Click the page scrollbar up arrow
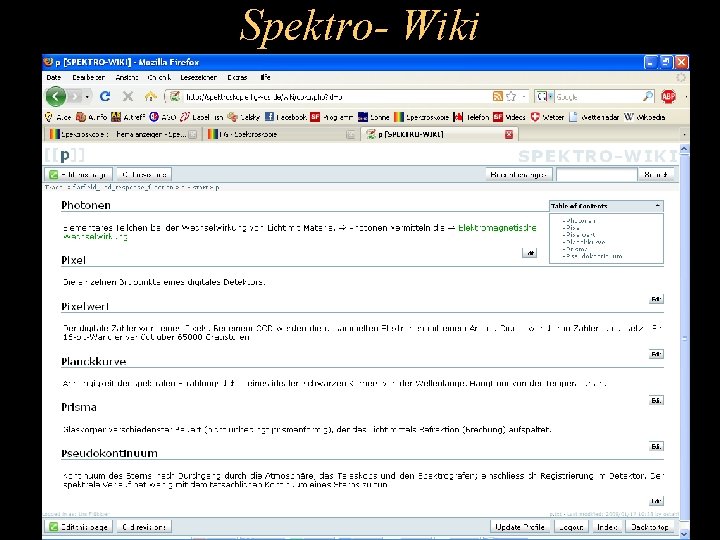This screenshot has width=720, height=540. pyautogui.click(x=684, y=149)
